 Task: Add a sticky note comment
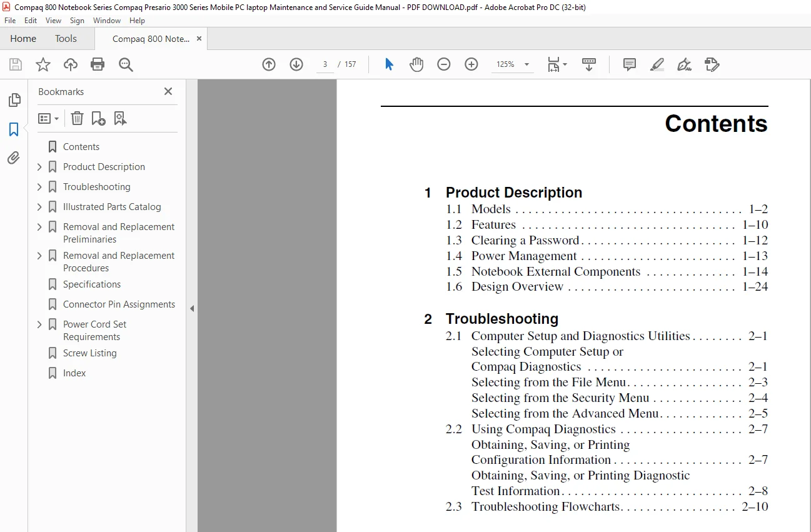pyautogui.click(x=630, y=64)
